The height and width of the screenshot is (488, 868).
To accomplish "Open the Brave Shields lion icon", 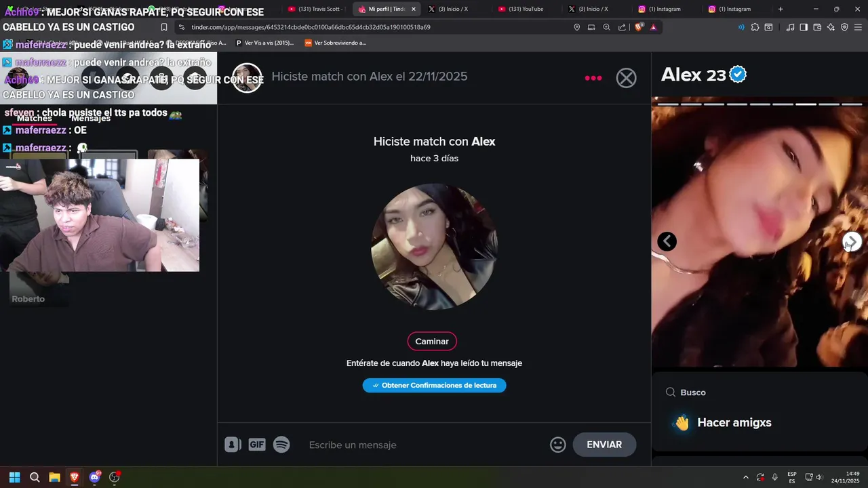I will tap(639, 27).
